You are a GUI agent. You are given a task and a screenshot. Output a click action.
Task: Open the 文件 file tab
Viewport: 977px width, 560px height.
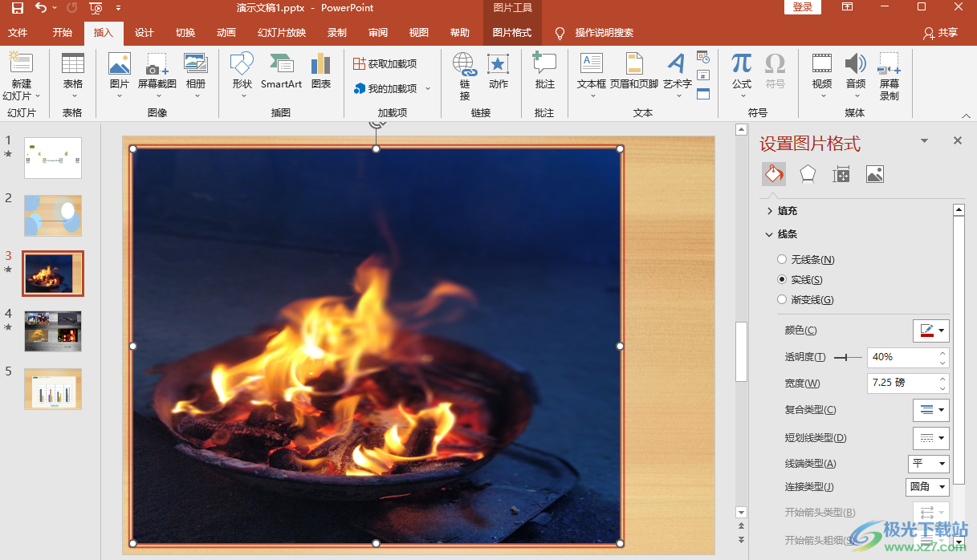coord(18,33)
